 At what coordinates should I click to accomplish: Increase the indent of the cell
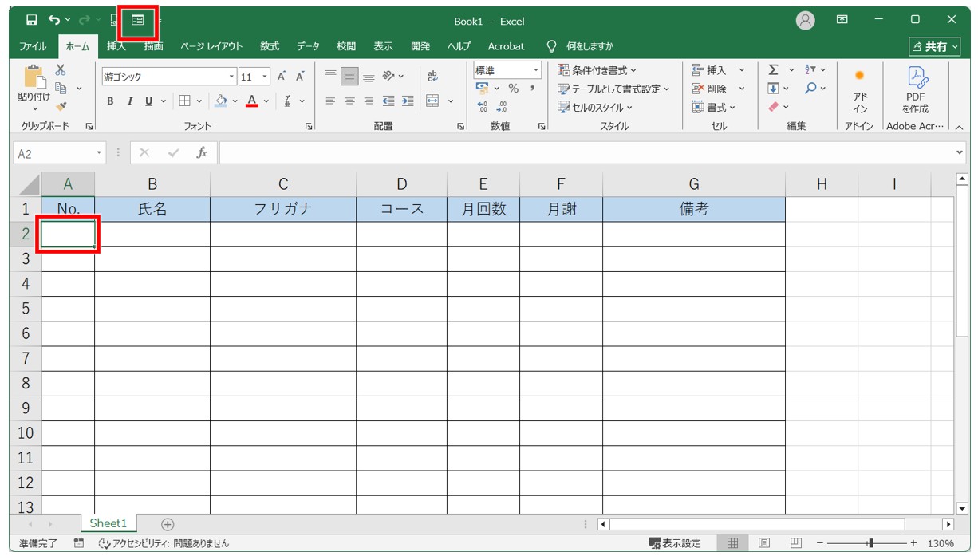[x=408, y=101]
